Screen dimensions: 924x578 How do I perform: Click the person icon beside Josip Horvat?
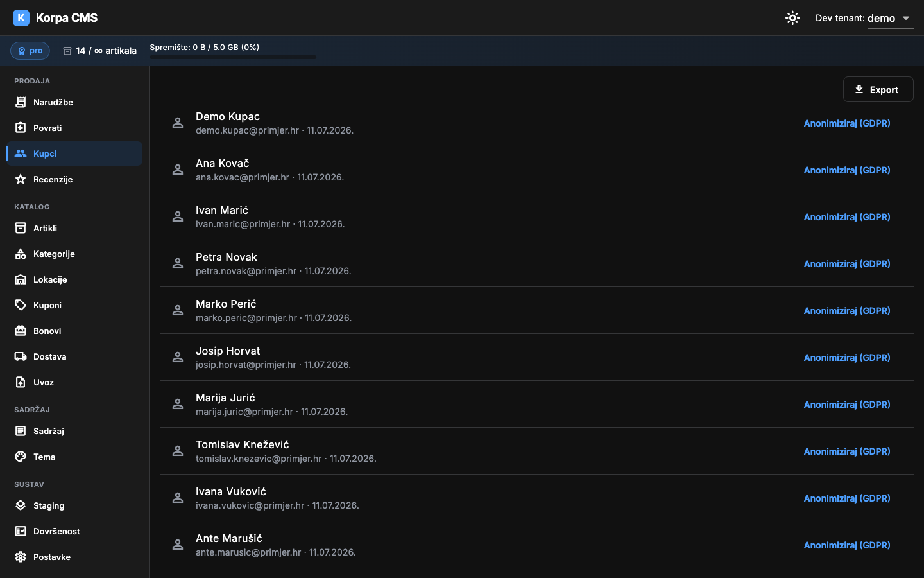point(178,357)
